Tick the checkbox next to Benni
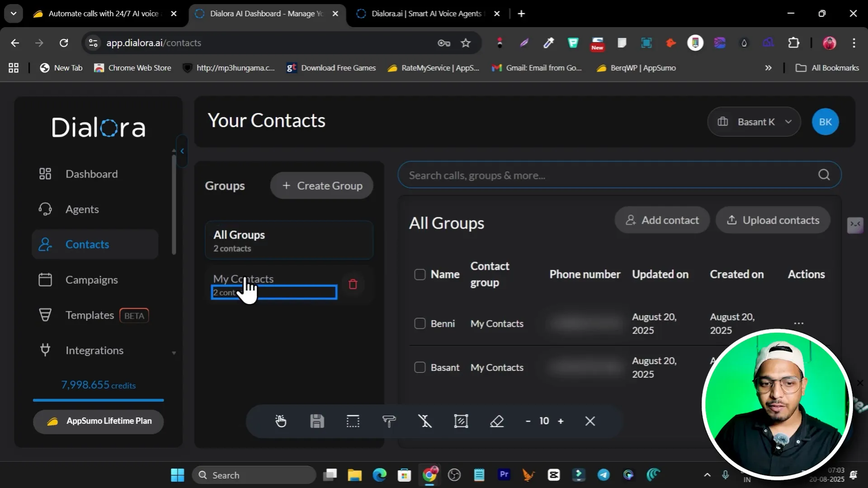Viewport: 868px width, 488px height. (420, 324)
